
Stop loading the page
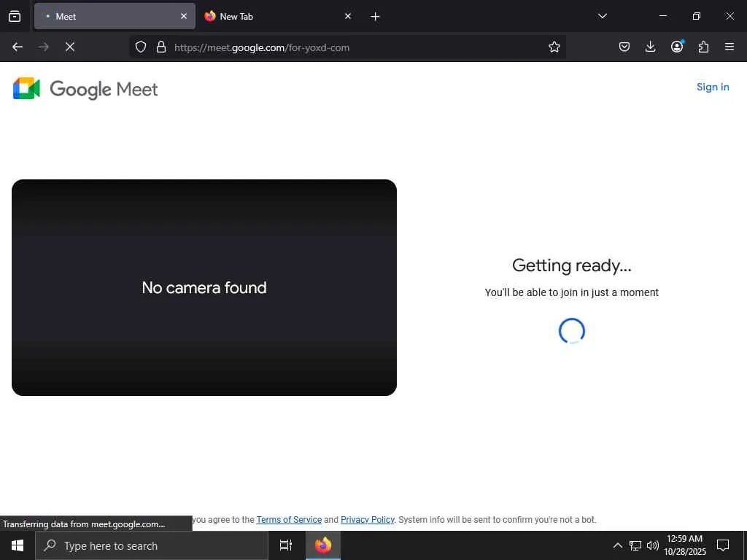pyautogui.click(x=70, y=47)
